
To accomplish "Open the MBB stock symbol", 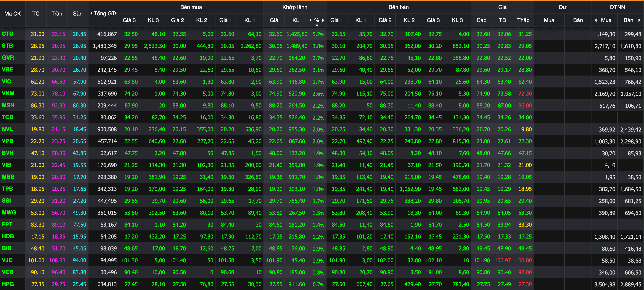I will pyautogui.click(x=8, y=177).
